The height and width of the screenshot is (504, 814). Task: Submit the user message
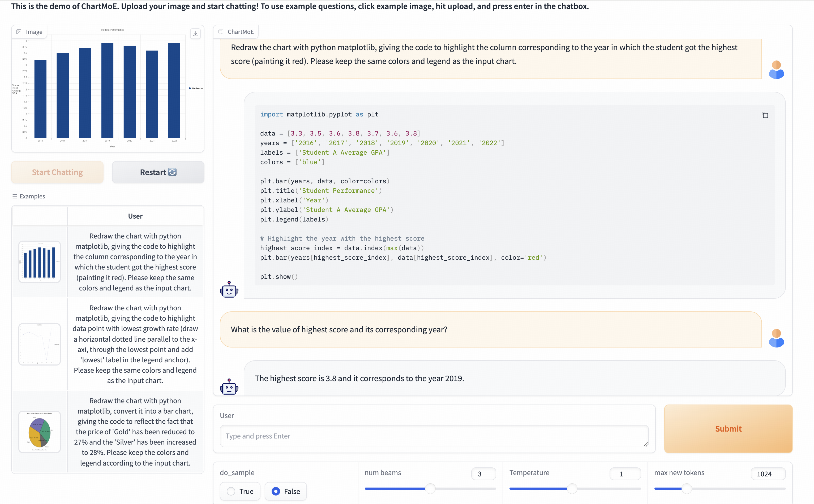coord(728,429)
